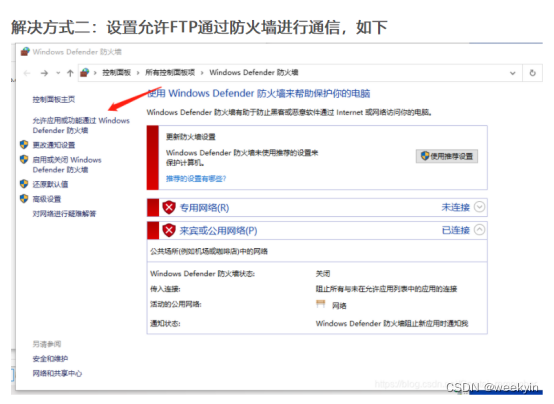554x404 pixels.
Task: Click the 网络 icon under active public networks
Action: 320,304
